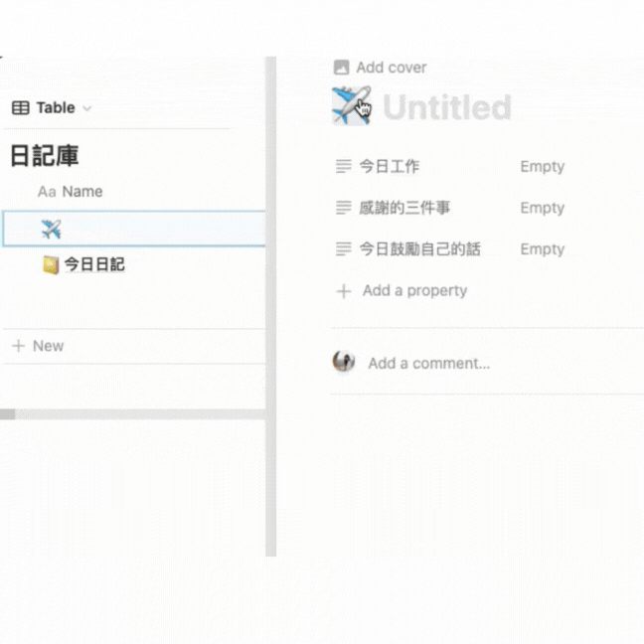Click the Name column header
Screen dimensions: 644x644
coord(82,192)
